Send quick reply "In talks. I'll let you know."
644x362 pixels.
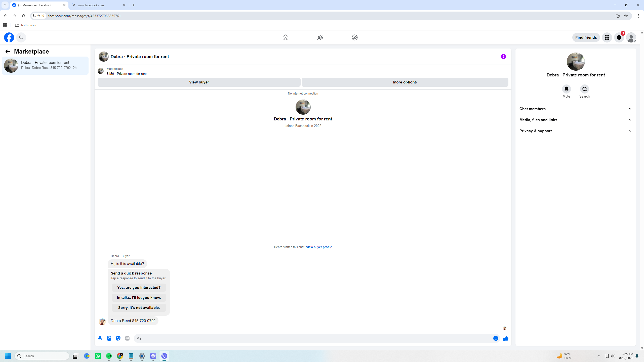click(139, 298)
